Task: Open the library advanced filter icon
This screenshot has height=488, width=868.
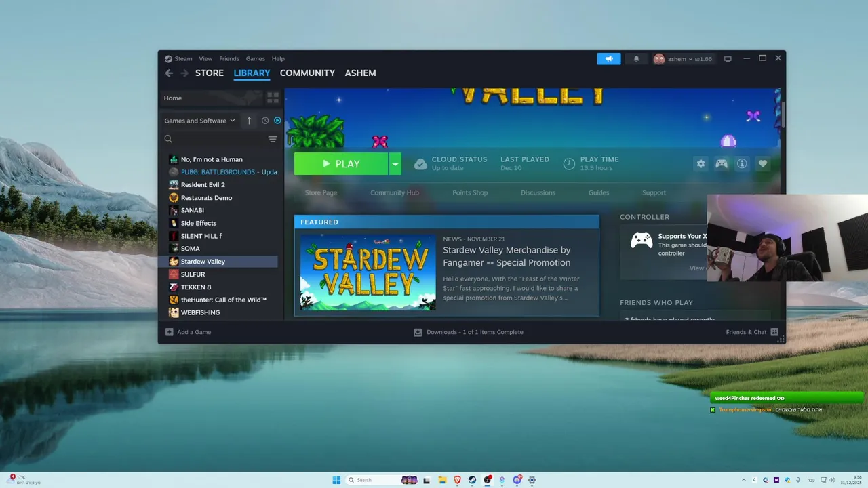Action: point(273,139)
